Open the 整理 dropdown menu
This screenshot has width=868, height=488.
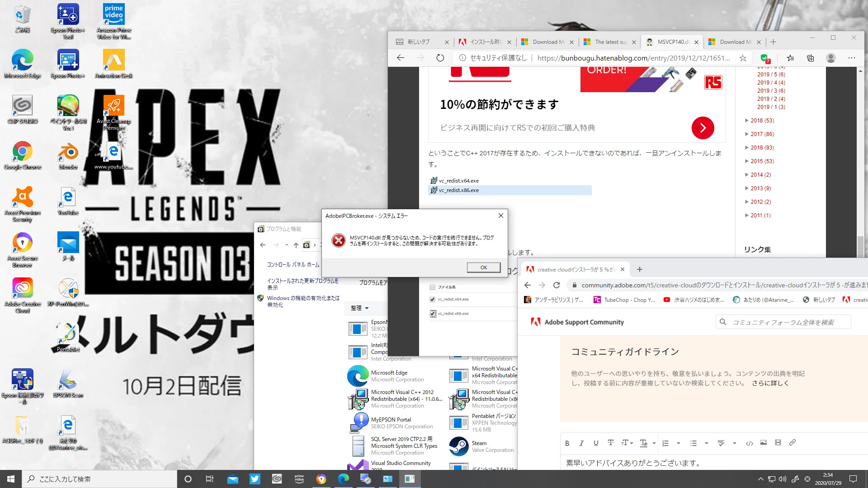[360, 308]
